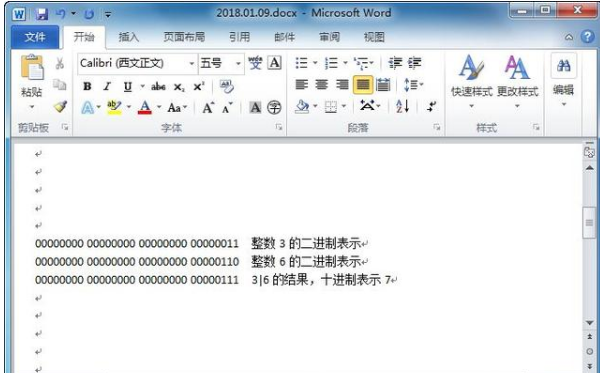This screenshot has width=600, height=373.
Task: Switch to the 邮件 ribbon tab
Action: [285, 37]
